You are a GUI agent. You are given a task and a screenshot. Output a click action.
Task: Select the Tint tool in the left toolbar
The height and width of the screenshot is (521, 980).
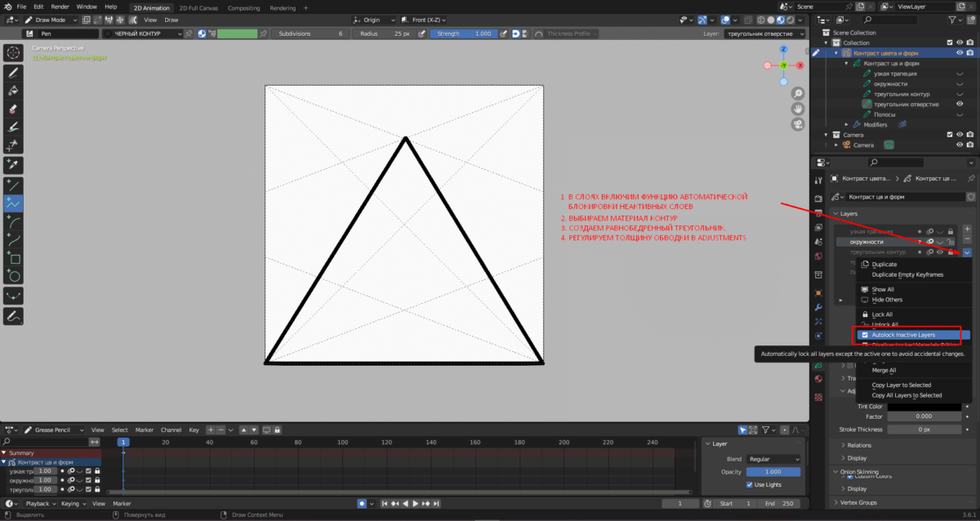[13, 127]
